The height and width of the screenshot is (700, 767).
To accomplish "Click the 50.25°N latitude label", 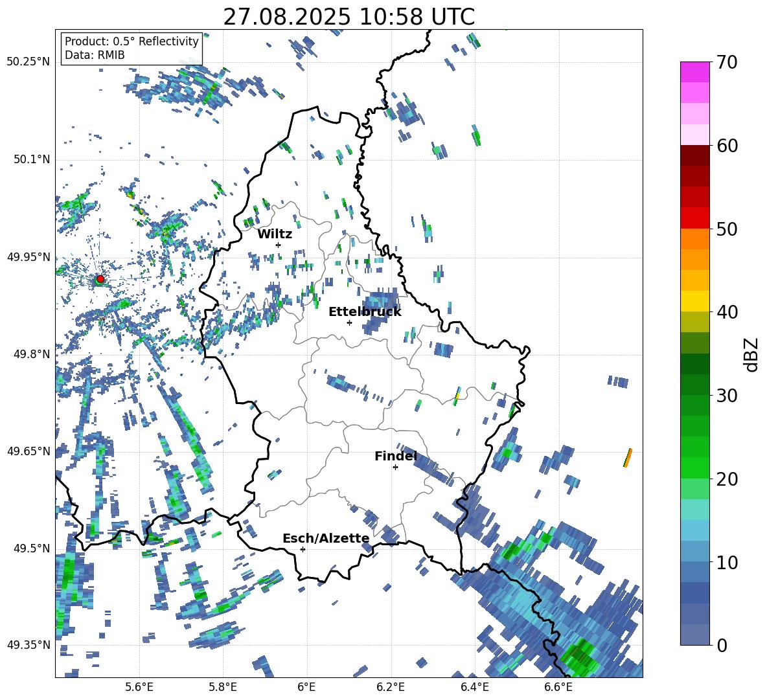I will [x=29, y=63].
